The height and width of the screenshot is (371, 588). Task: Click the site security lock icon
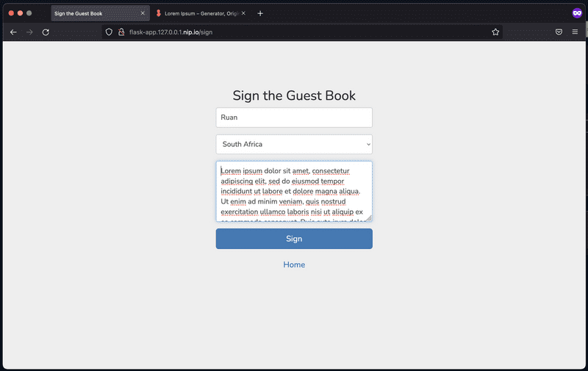coord(121,32)
